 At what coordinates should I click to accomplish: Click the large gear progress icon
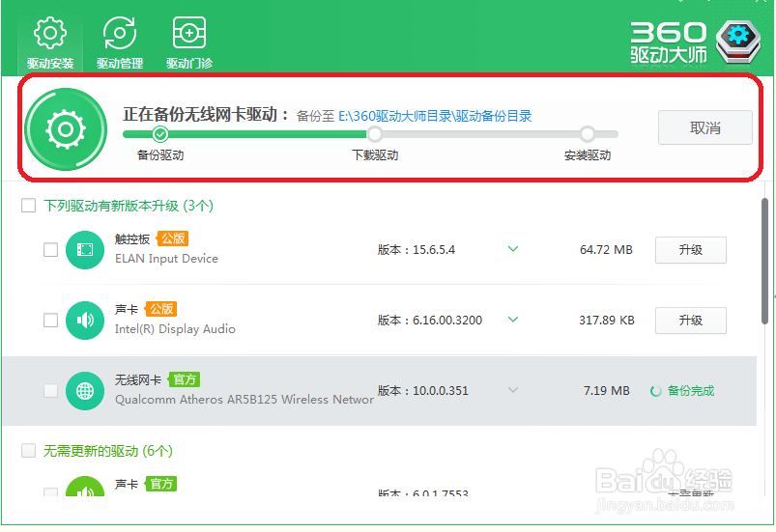(66, 129)
